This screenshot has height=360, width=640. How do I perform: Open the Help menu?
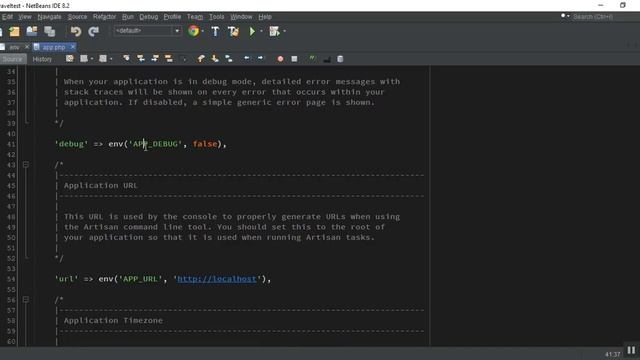coord(265,17)
